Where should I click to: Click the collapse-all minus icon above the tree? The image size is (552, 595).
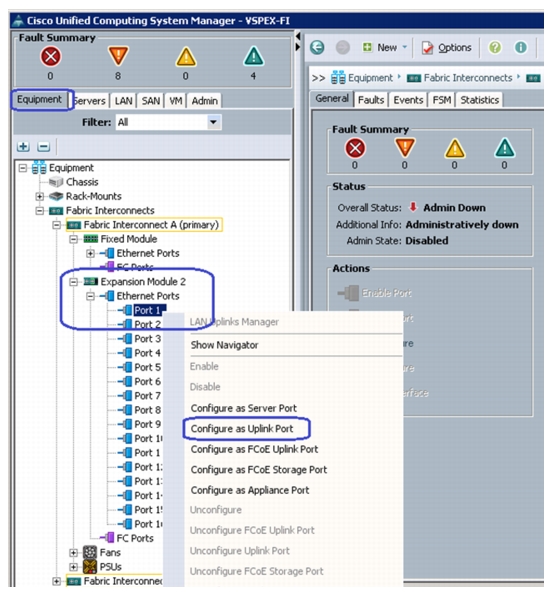coord(44,146)
